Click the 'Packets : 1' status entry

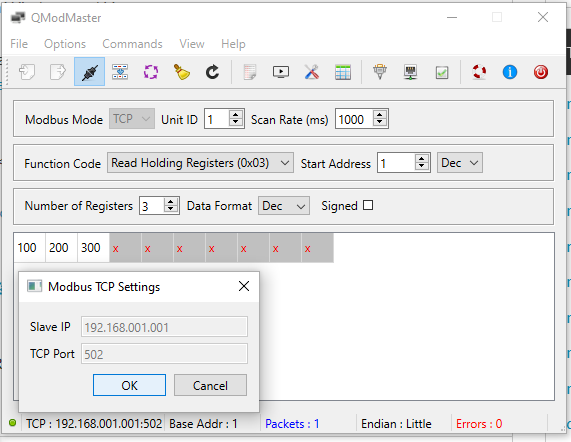292,423
